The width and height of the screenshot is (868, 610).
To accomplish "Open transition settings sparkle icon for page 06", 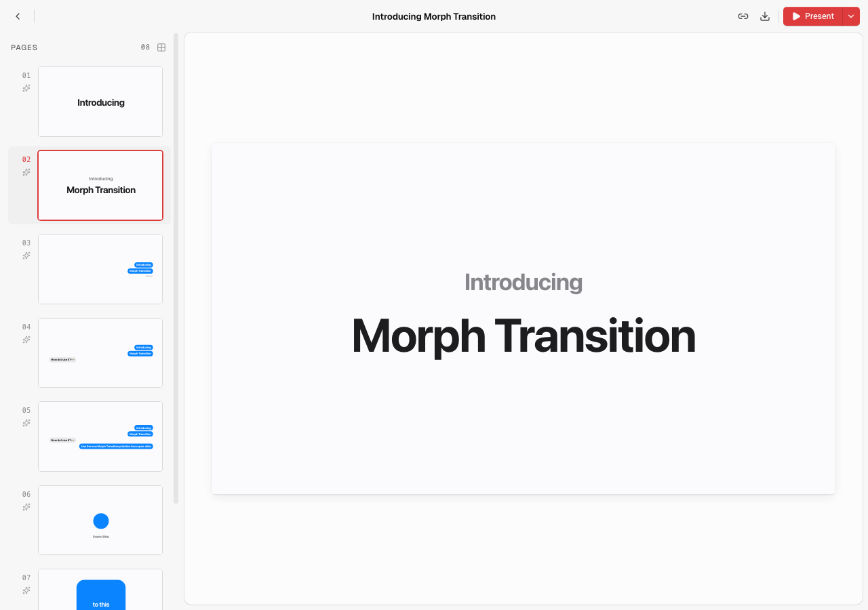I will (26, 507).
